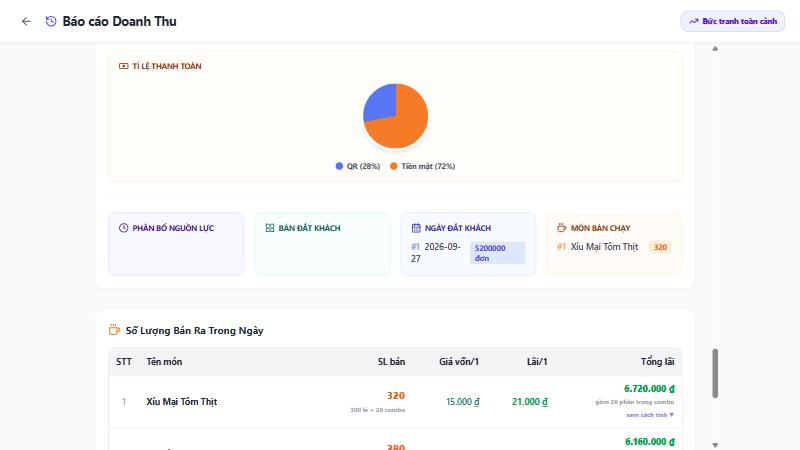Expand the xem cách tính link

pos(650,415)
